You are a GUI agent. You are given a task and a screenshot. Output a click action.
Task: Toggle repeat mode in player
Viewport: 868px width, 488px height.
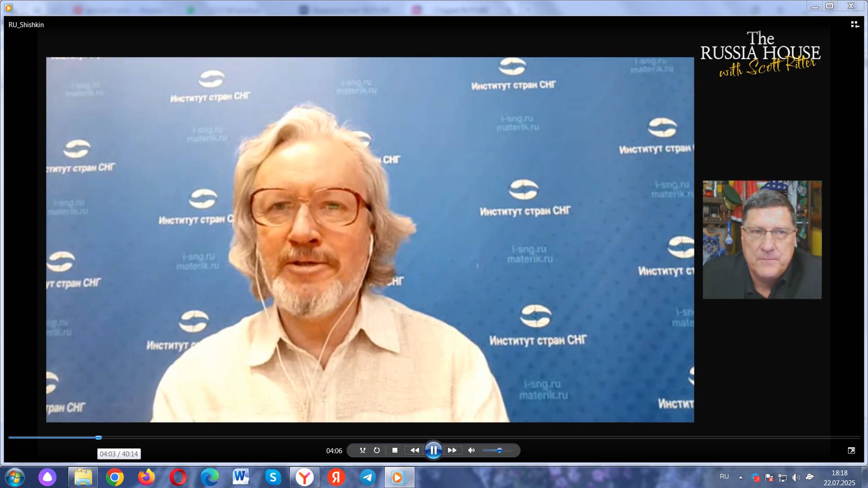click(377, 450)
